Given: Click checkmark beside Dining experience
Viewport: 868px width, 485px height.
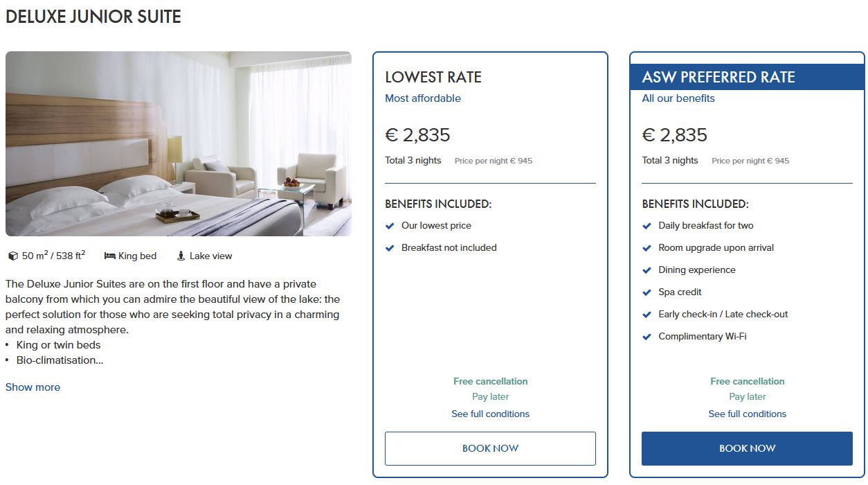Looking at the screenshot, I should (647, 270).
